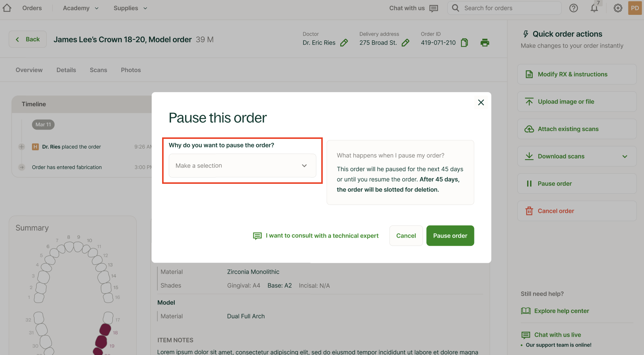The width and height of the screenshot is (644, 355).
Task: Expand the Academy menu
Action: [x=81, y=8]
